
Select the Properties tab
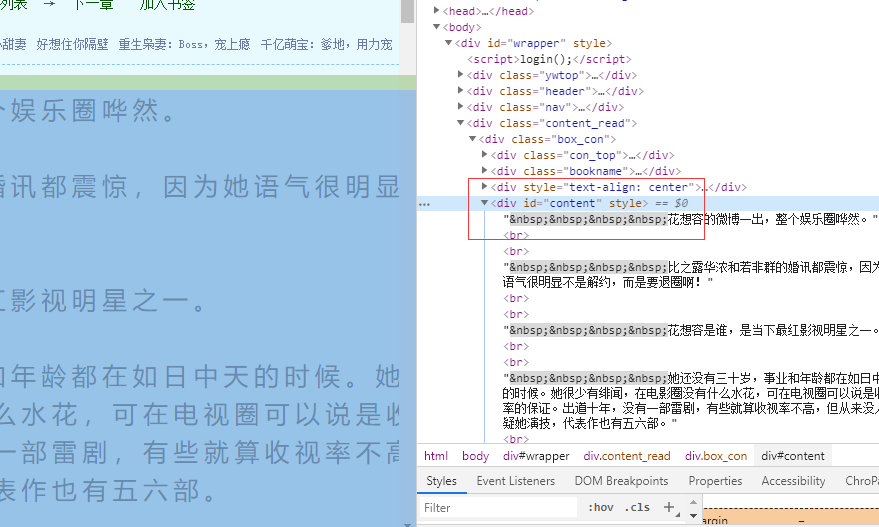pyautogui.click(x=715, y=481)
